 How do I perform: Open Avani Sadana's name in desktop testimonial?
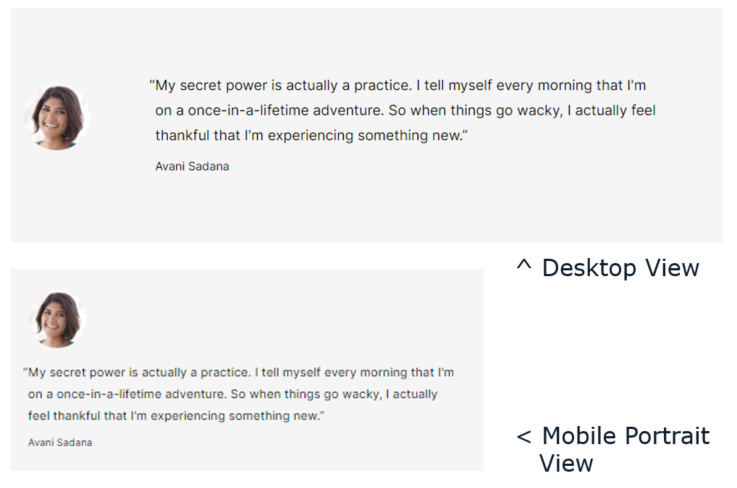point(192,166)
